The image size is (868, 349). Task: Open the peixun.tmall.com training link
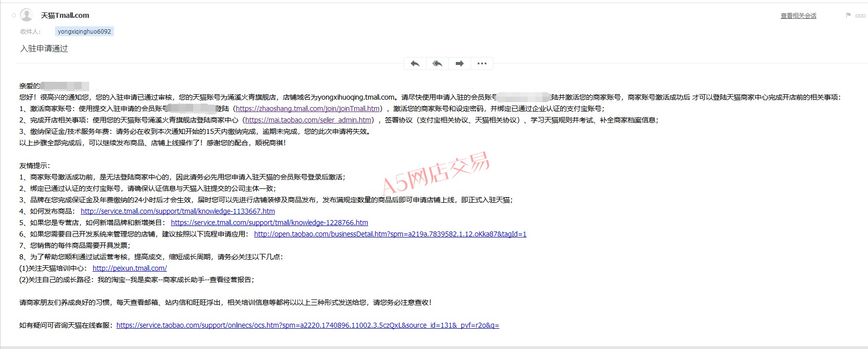(130, 268)
